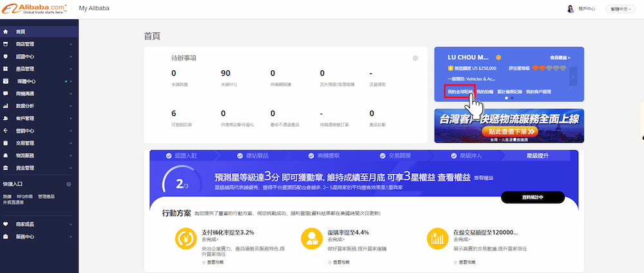Click the 數據分析 bar chart icon
644x273 pixels.
tap(5, 106)
